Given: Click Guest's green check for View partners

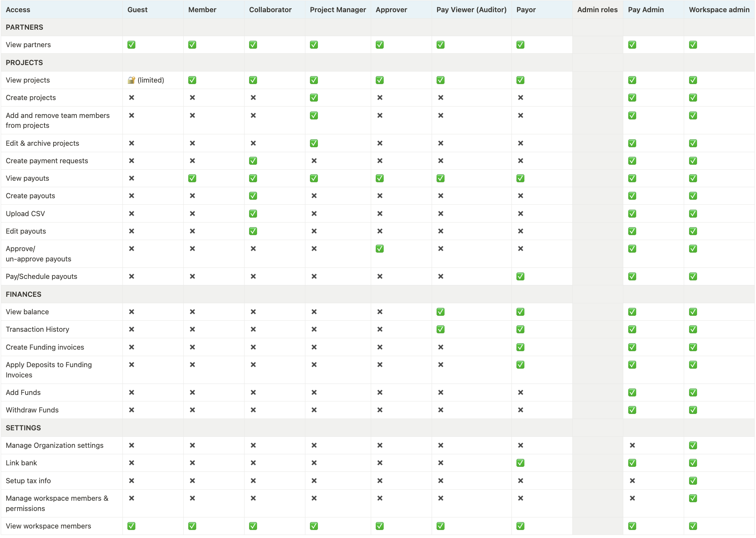Looking at the screenshot, I should (131, 45).
